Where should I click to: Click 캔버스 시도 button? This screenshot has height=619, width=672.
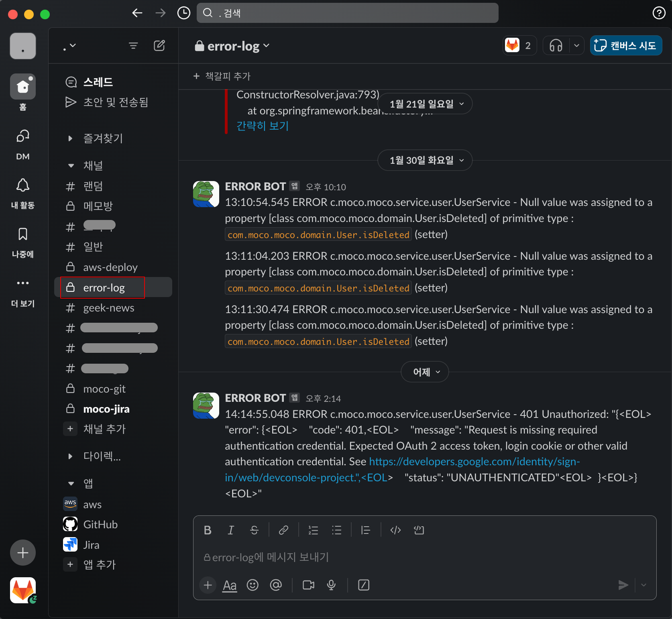(626, 45)
